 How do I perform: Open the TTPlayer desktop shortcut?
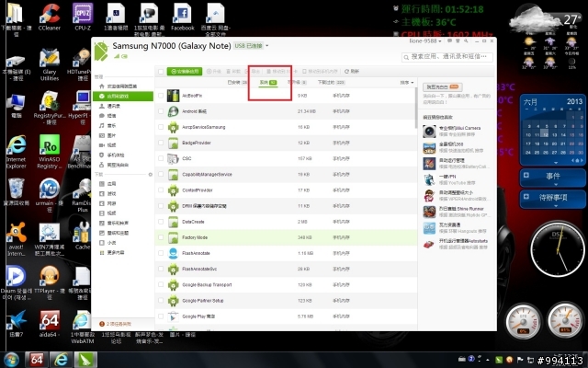50,282
